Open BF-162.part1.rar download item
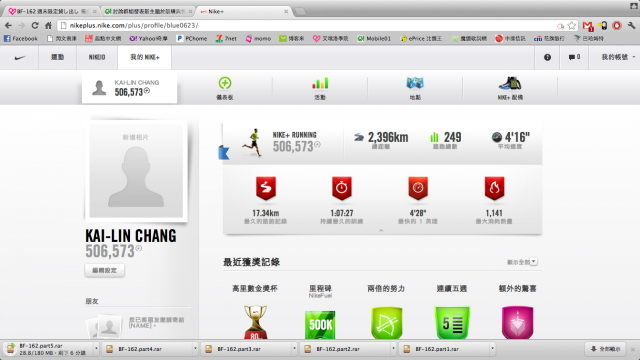Screen dimensions: 640x360 click(447, 349)
